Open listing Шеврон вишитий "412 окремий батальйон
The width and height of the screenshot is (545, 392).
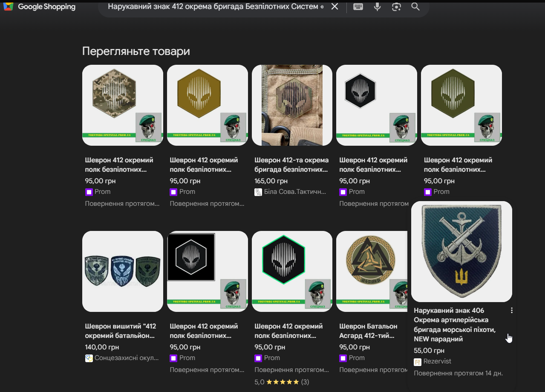point(121,331)
